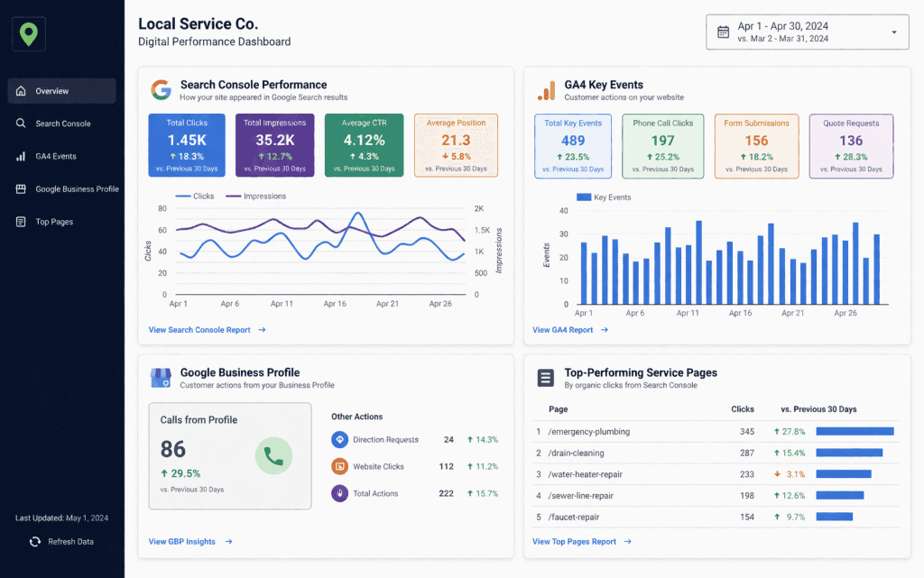Go to GA4 Events in sidebar
Screen dimensions: 924x578
coord(55,157)
